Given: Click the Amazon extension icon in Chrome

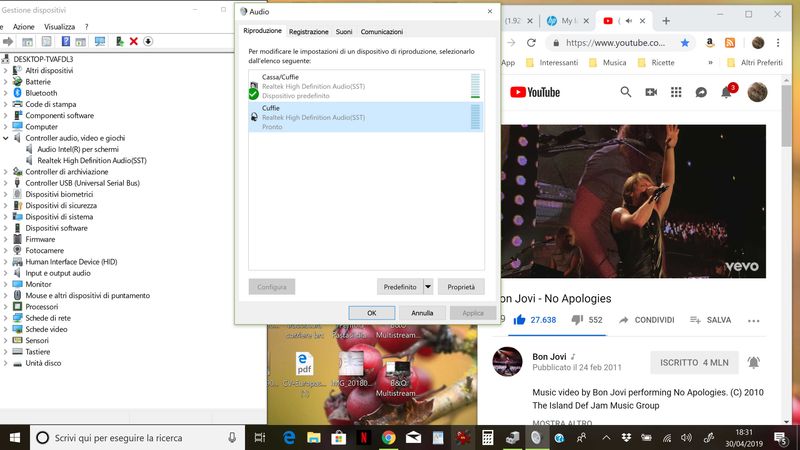Looking at the screenshot, I should [x=710, y=43].
